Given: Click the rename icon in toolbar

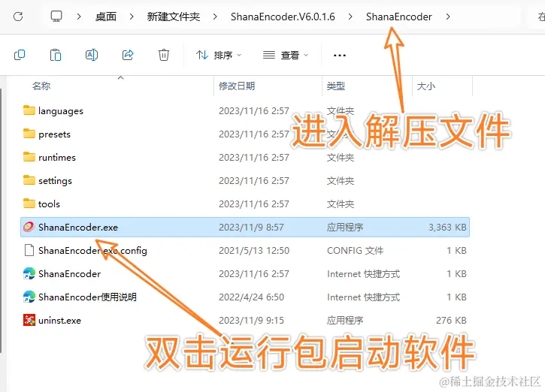Looking at the screenshot, I should tap(92, 55).
